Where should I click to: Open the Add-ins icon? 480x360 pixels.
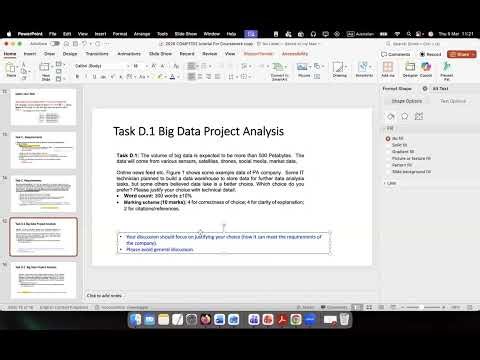tap(388, 68)
